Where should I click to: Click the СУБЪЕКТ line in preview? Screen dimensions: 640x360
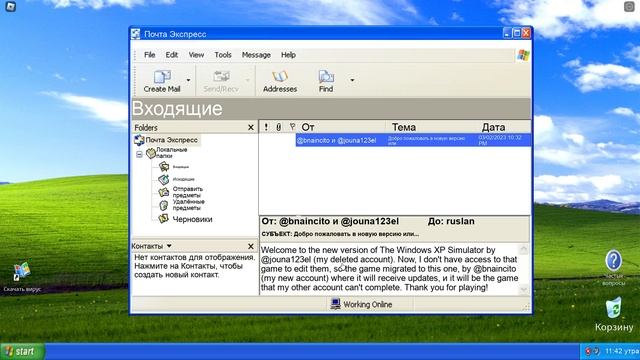(340, 234)
